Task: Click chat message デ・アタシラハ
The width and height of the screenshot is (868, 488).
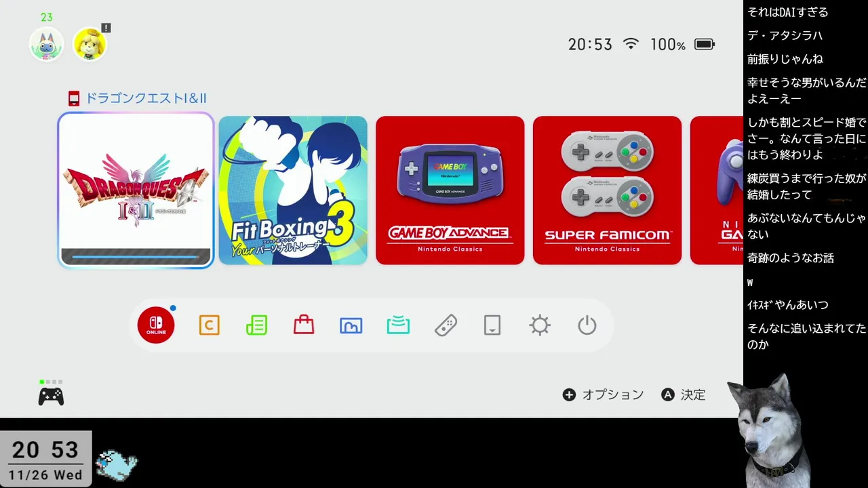Action: pyautogui.click(x=785, y=35)
